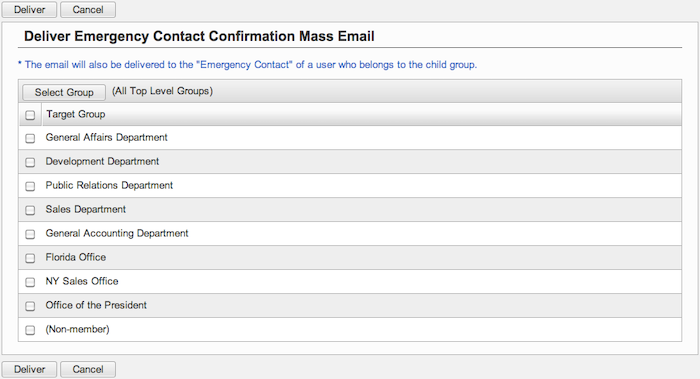
Task: Check the NY Sales Office checkbox
Action: click(x=30, y=282)
